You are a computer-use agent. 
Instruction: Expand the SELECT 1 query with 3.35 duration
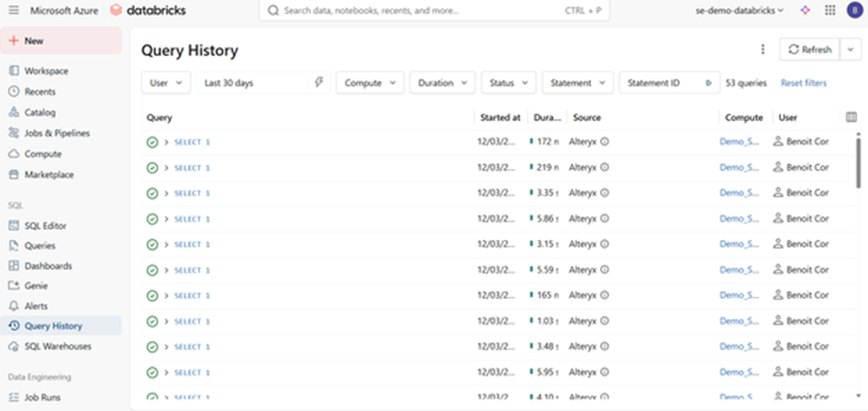166,193
